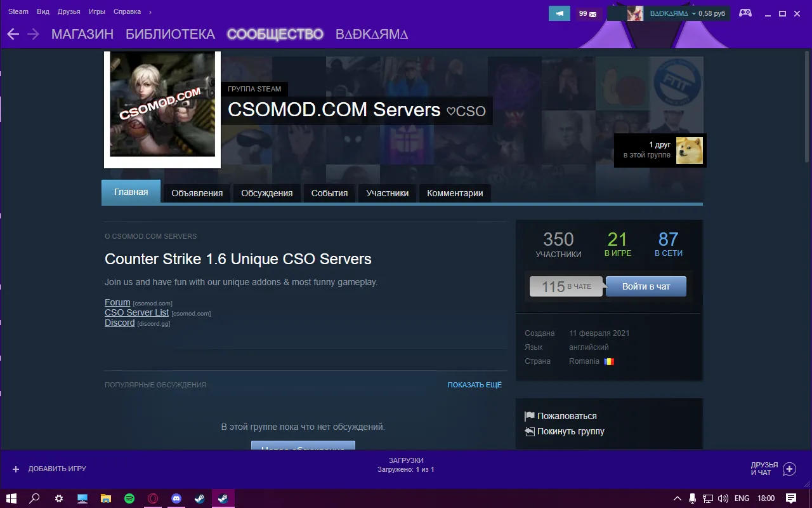Expand the menu overflow chevron after Справка
The width and height of the screenshot is (812, 508).
150,12
